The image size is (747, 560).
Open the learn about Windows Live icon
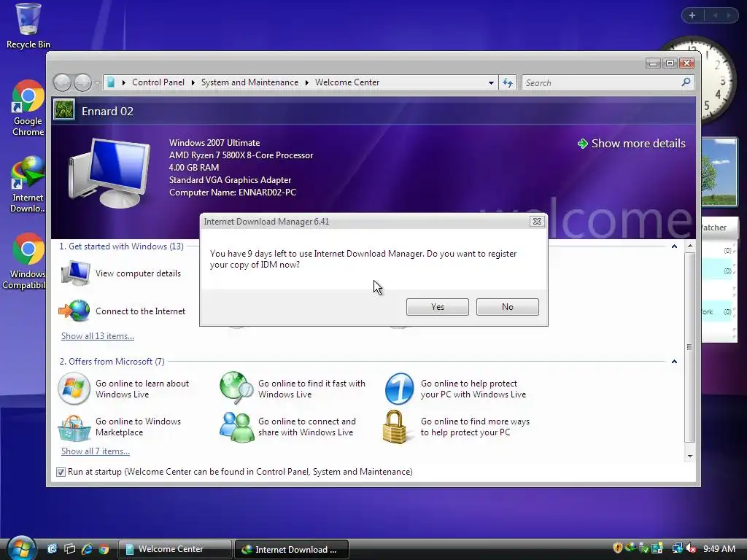coord(74,389)
